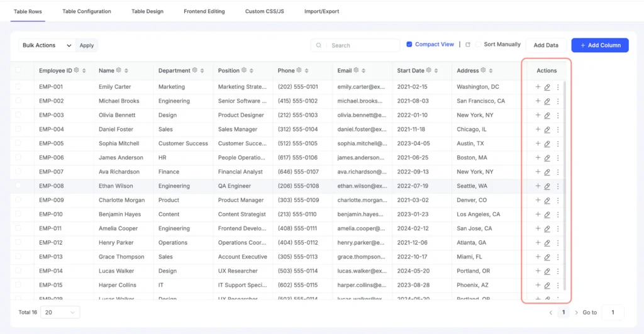
Task: Click the Add Column button
Action: (600, 45)
